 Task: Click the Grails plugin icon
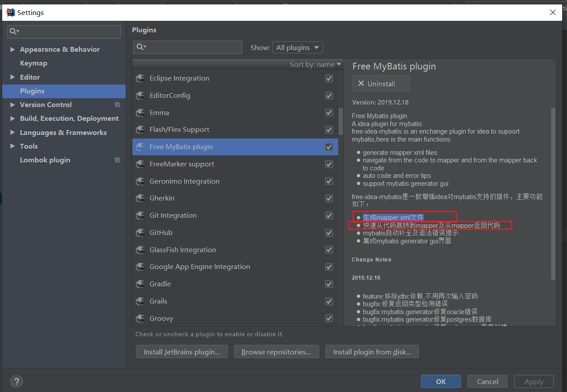[140, 301]
